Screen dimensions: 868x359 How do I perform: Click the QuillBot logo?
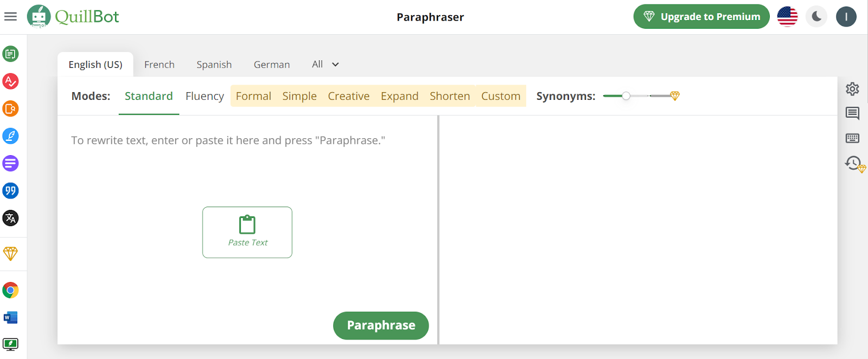pyautogui.click(x=73, y=16)
